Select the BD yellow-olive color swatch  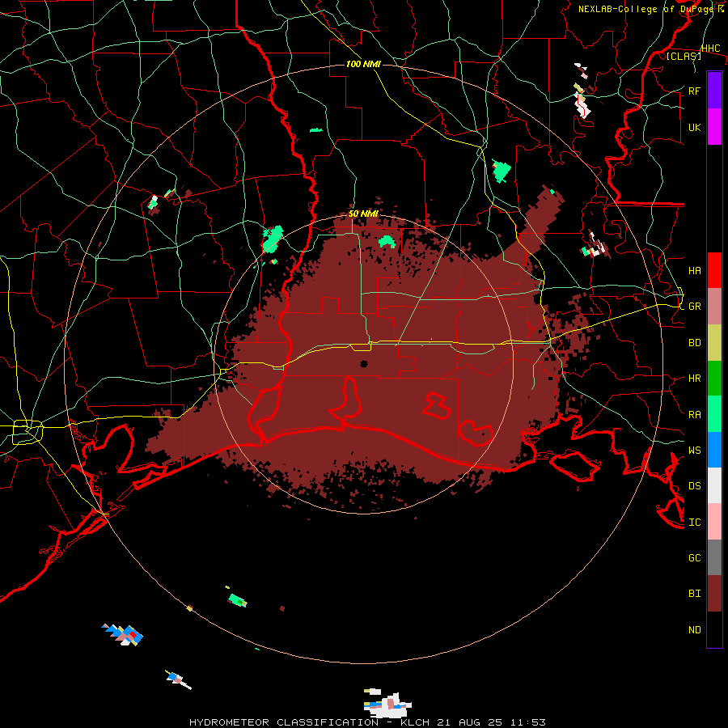[714, 342]
